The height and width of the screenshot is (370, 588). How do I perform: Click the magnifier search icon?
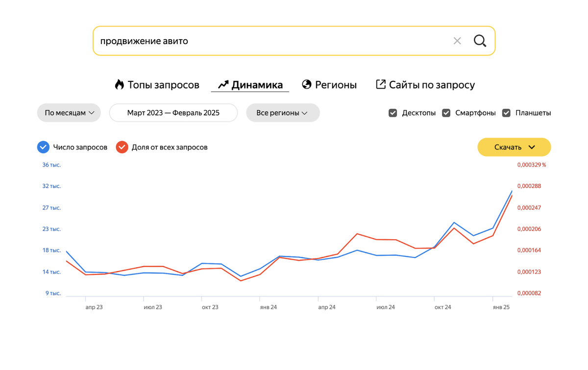[480, 41]
